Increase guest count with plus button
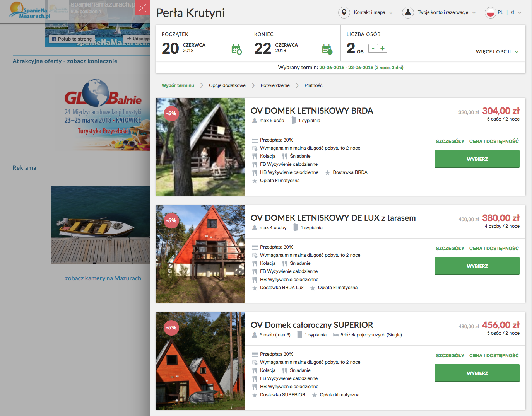 coord(382,48)
